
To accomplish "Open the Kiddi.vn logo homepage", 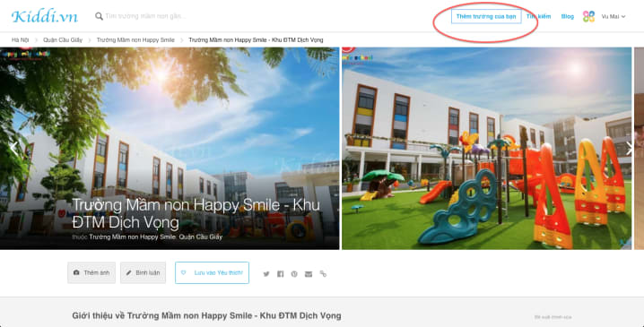I will coord(44,16).
